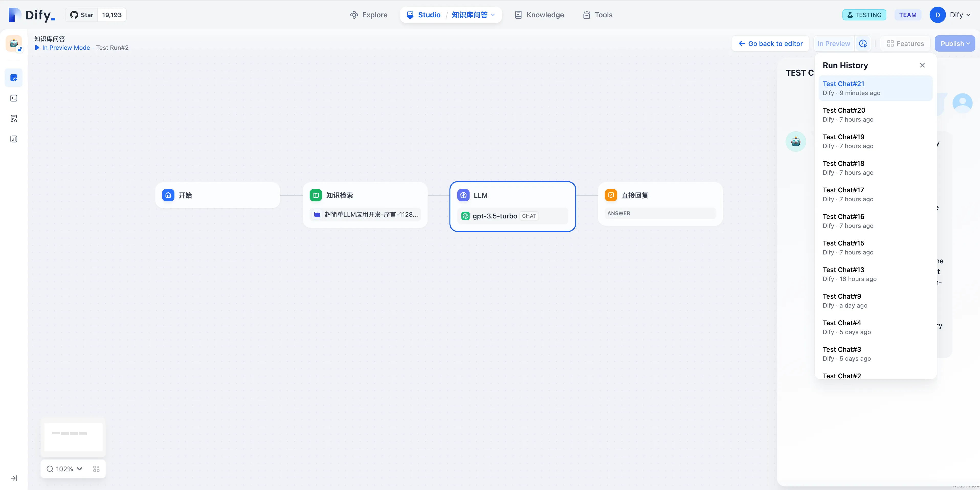The width and height of the screenshot is (980, 490).
Task: Click the run history clock icon
Action: coord(863,44)
